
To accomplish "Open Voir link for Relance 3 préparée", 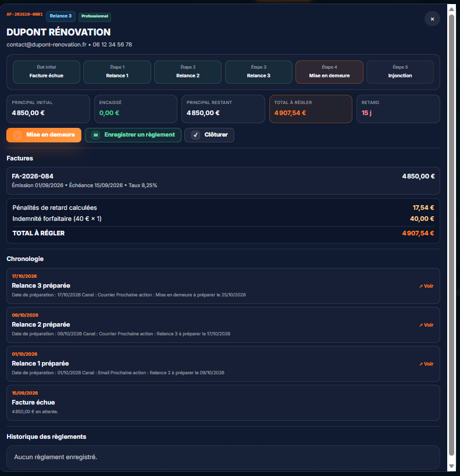I will point(426,286).
